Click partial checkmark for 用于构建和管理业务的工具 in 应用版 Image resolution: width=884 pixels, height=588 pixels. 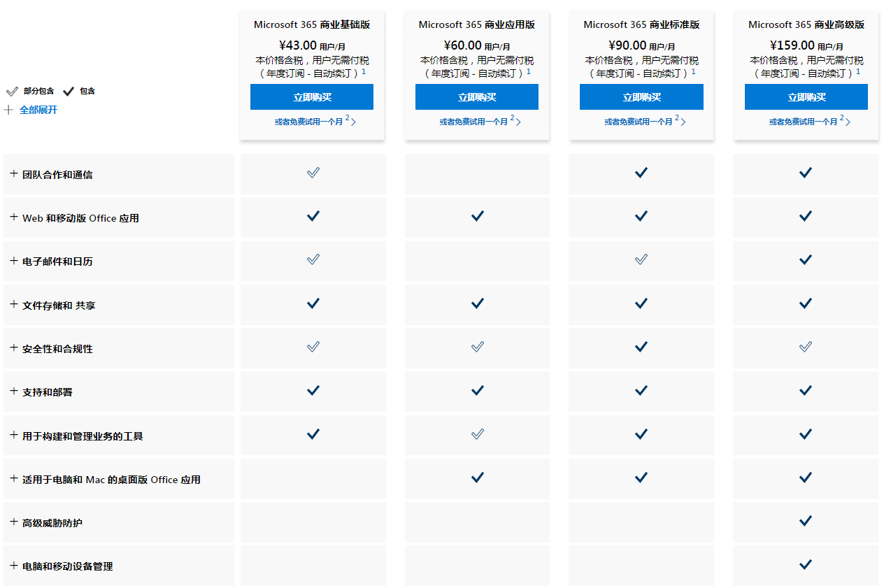[x=478, y=434]
